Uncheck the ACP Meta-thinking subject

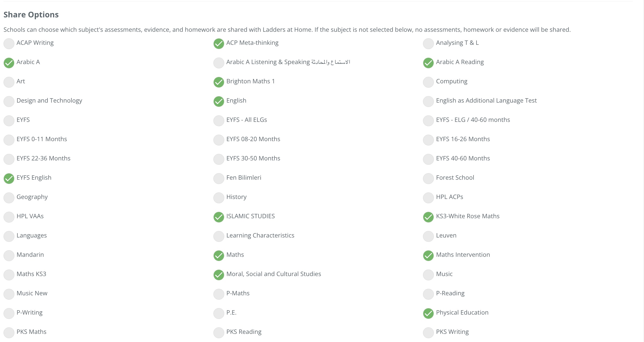[219, 44]
